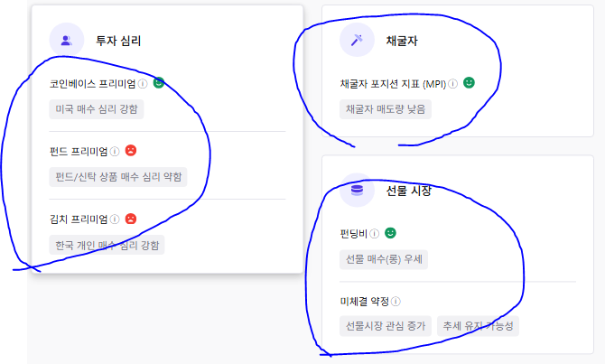Click red sad face beside 김치 프리미엄
The width and height of the screenshot is (605, 364).
coord(131,219)
